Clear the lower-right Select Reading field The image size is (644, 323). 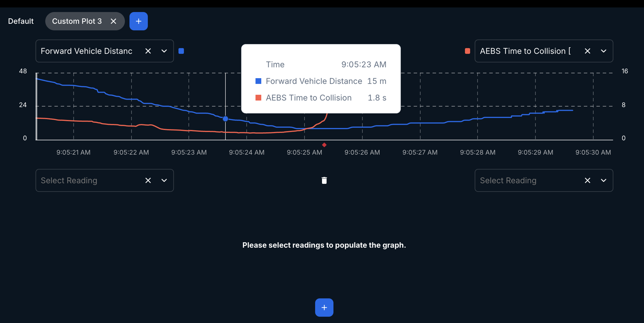coord(587,180)
